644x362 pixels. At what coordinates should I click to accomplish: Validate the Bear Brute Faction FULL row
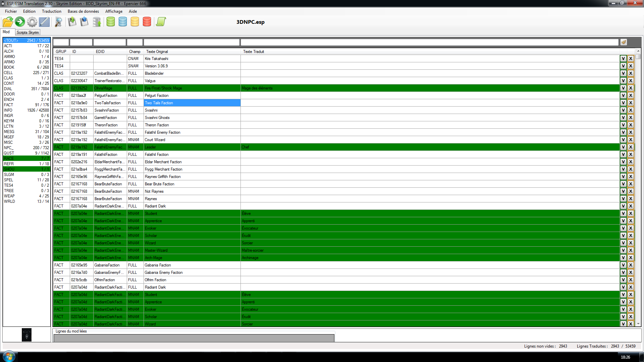click(623, 184)
